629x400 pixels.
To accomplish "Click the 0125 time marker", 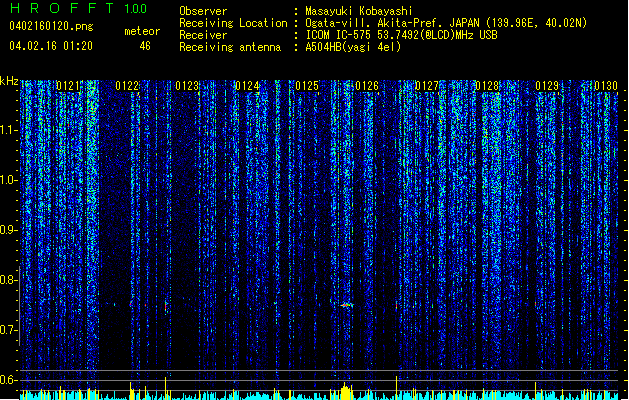I will (x=307, y=86).
